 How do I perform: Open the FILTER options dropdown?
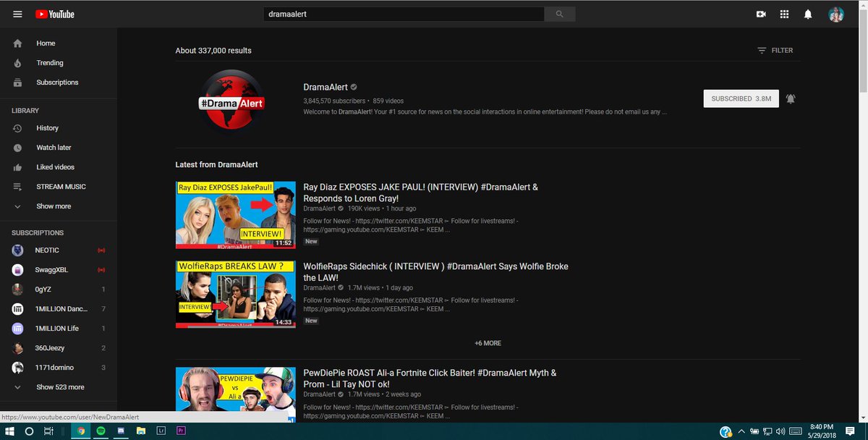[x=775, y=51]
